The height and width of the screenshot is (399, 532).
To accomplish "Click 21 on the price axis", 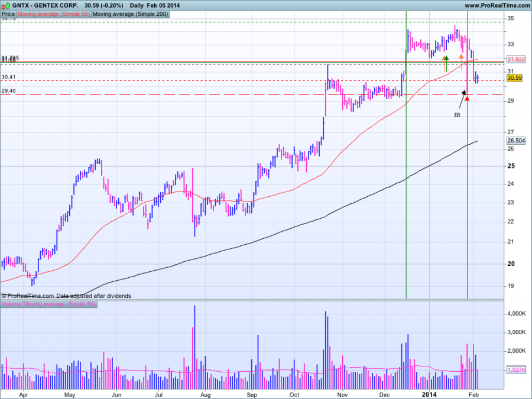I will pos(511,242).
